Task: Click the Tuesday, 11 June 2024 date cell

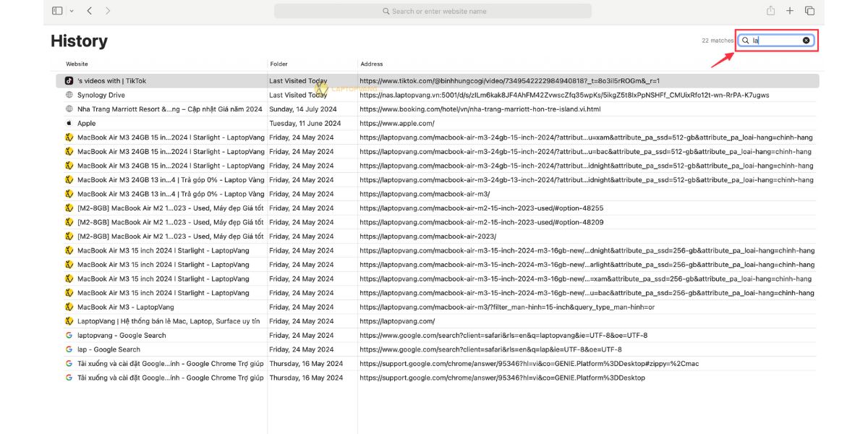Action: [305, 124]
